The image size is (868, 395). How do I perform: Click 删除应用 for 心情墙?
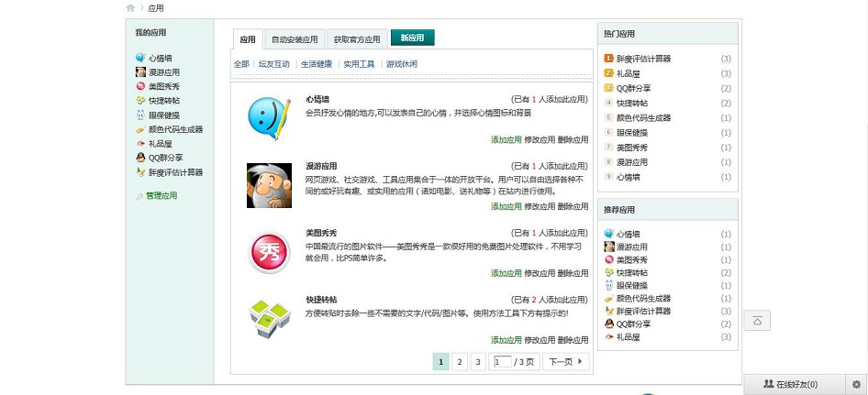pyautogui.click(x=573, y=140)
